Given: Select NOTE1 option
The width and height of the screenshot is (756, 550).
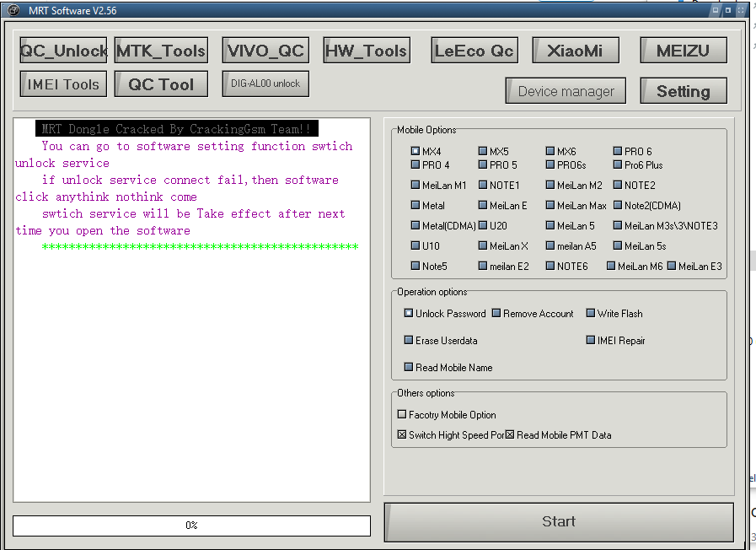Looking at the screenshot, I should (499, 186).
